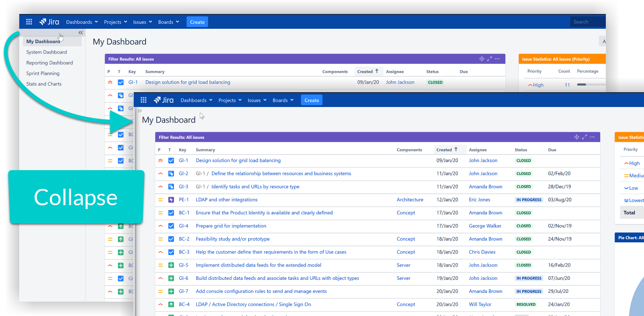
Task: Open issue link GI-6 summary
Action: coord(277,278)
